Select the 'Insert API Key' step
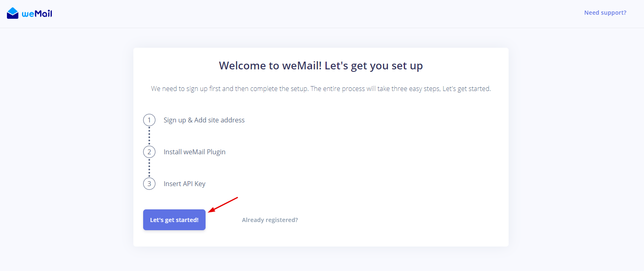Screen dimensions: 644x271 coord(184,183)
